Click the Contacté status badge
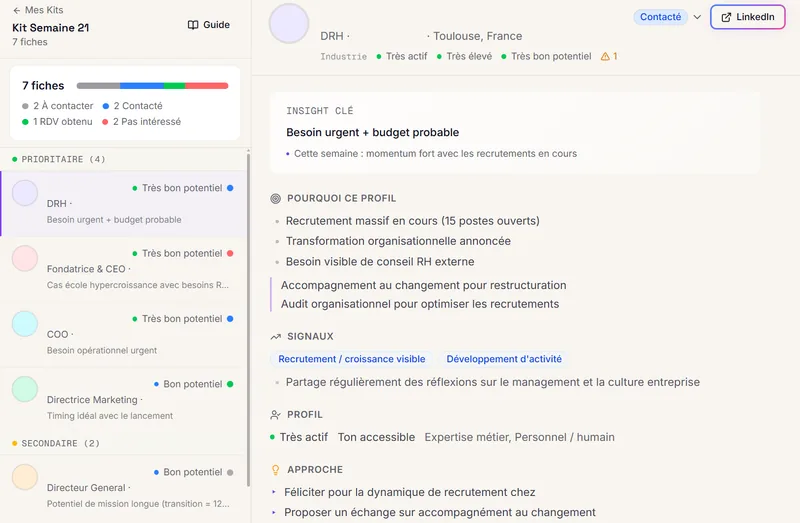Image resolution: width=800 pixels, height=523 pixels. coord(660,17)
